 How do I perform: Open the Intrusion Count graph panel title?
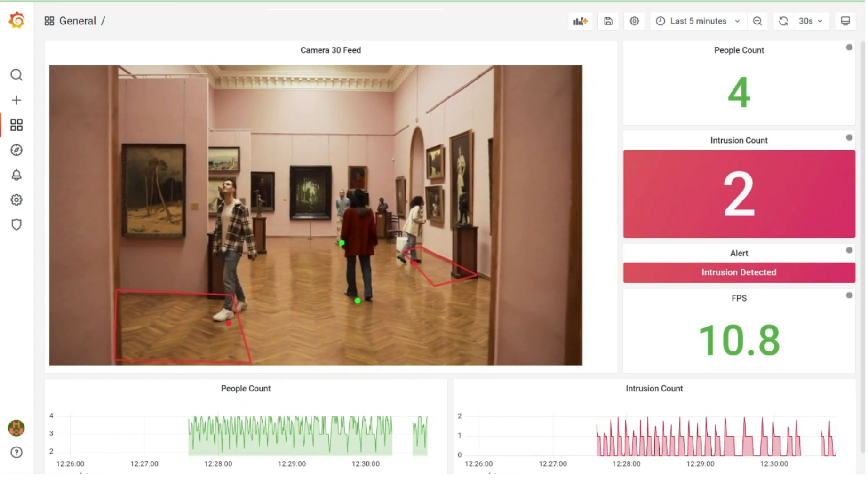(654, 389)
